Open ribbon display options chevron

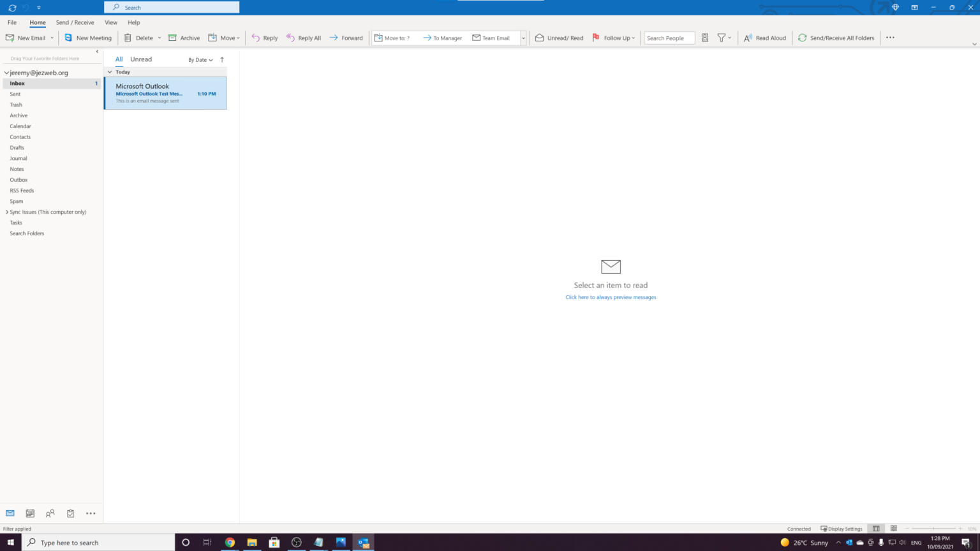[974, 44]
